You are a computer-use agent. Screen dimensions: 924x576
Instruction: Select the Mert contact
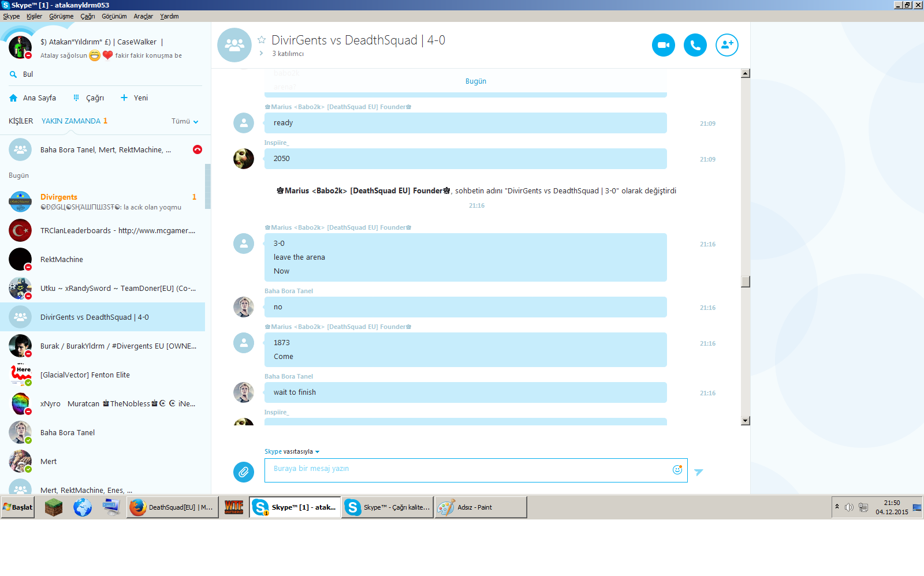(102, 461)
